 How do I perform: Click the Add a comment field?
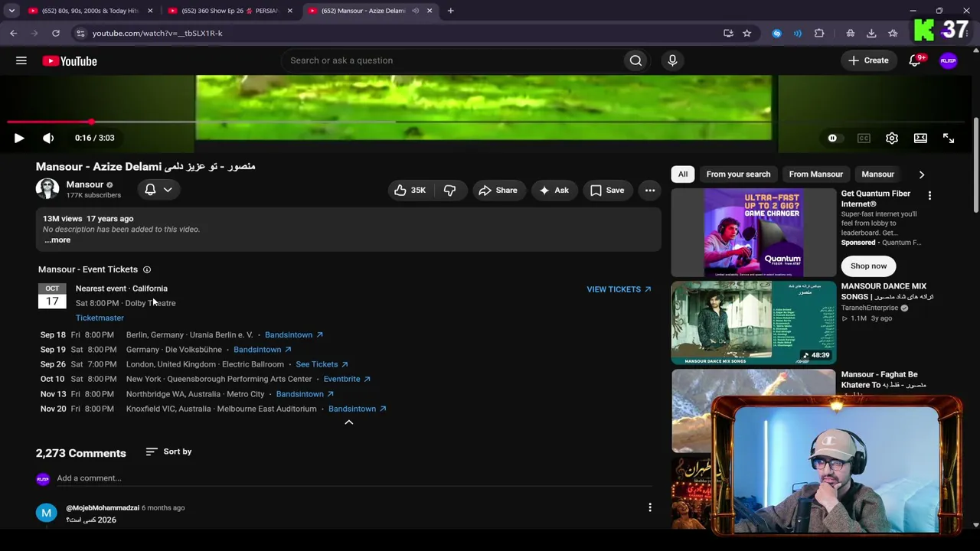click(x=354, y=479)
